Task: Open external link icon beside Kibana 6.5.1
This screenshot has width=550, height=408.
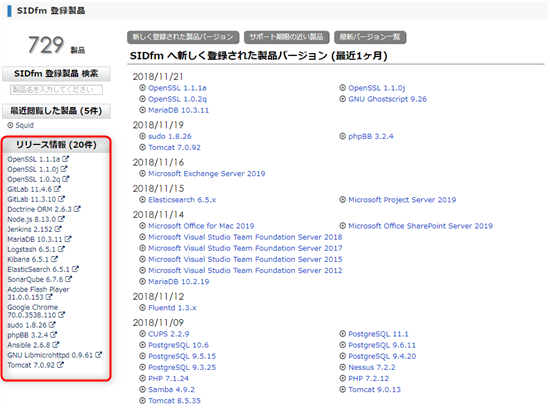Action: coord(54,259)
